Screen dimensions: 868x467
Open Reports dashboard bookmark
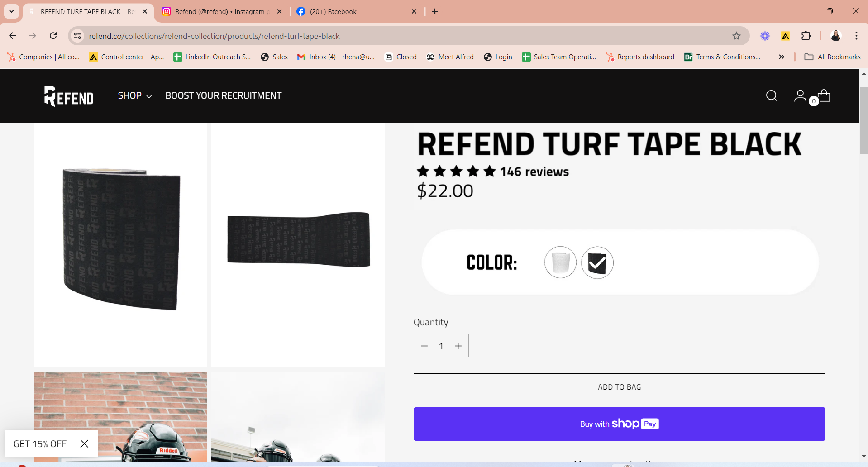(640, 57)
